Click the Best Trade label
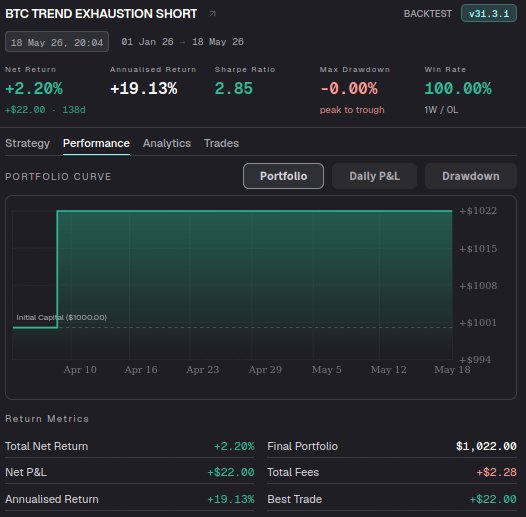The width and height of the screenshot is (526, 517). tap(295, 499)
